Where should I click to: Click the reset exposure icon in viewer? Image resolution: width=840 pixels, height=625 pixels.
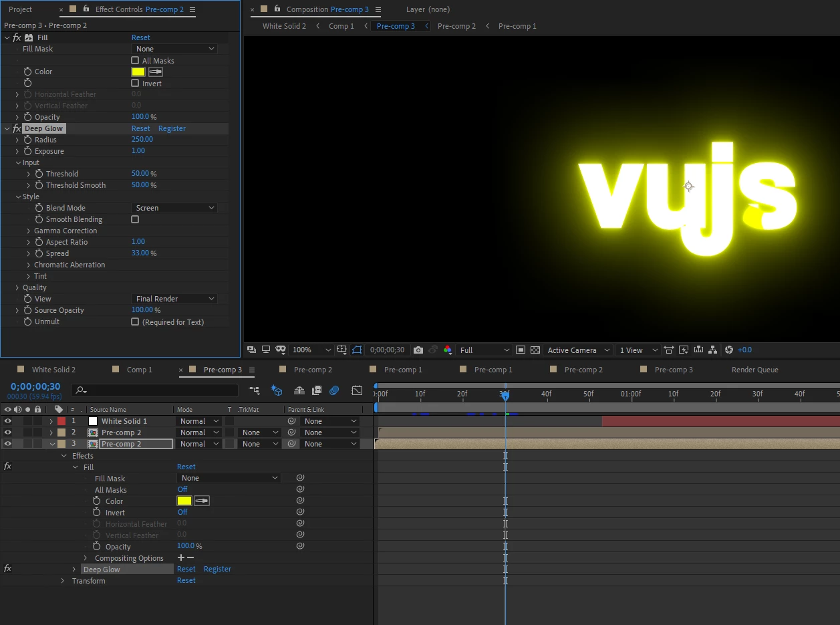[x=729, y=350]
